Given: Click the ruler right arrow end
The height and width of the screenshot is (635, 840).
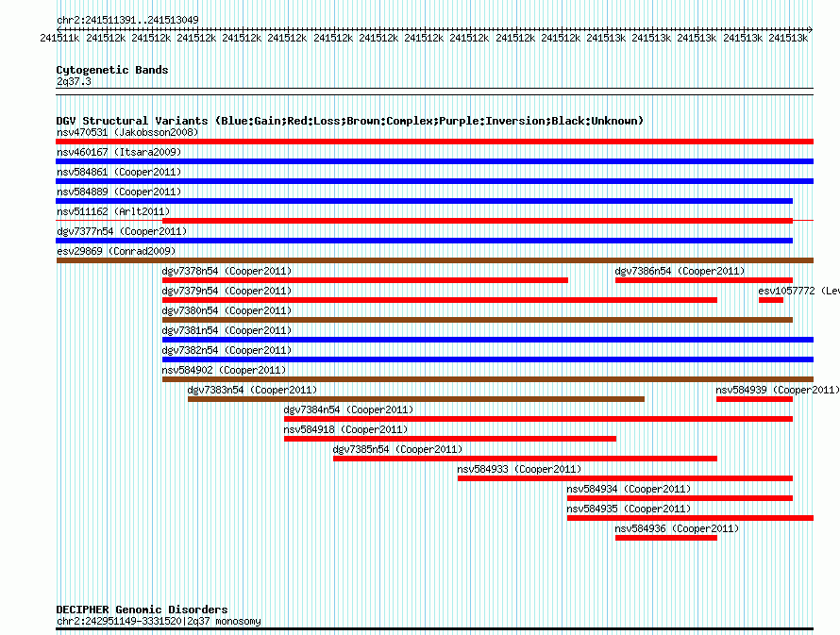Looking at the screenshot, I should [811, 29].
